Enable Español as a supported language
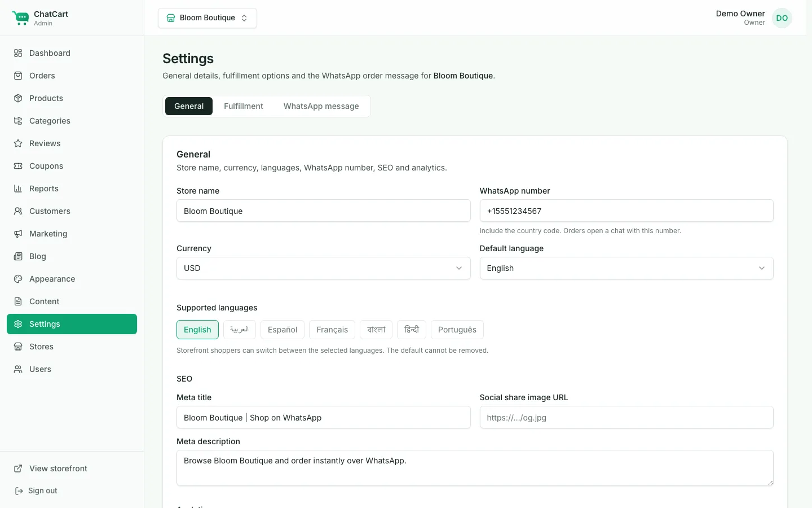Screen dimensions: 812x508 tap(283, 330)
